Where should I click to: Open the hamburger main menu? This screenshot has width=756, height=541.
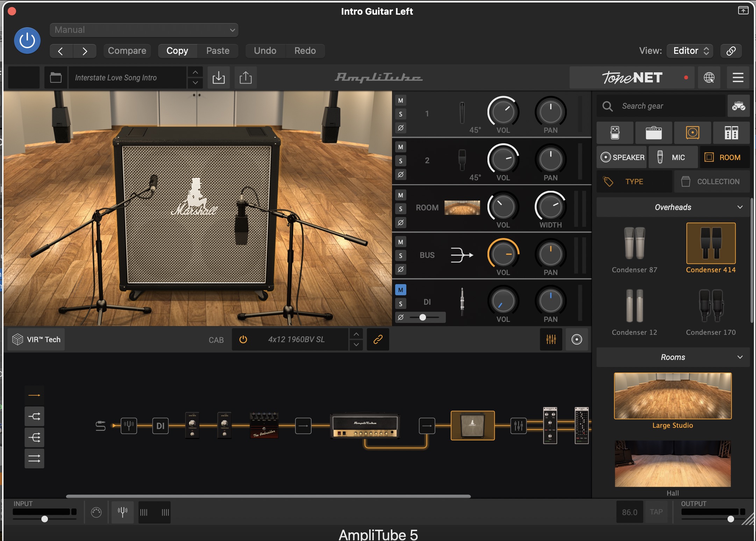(x=738, y=78)
